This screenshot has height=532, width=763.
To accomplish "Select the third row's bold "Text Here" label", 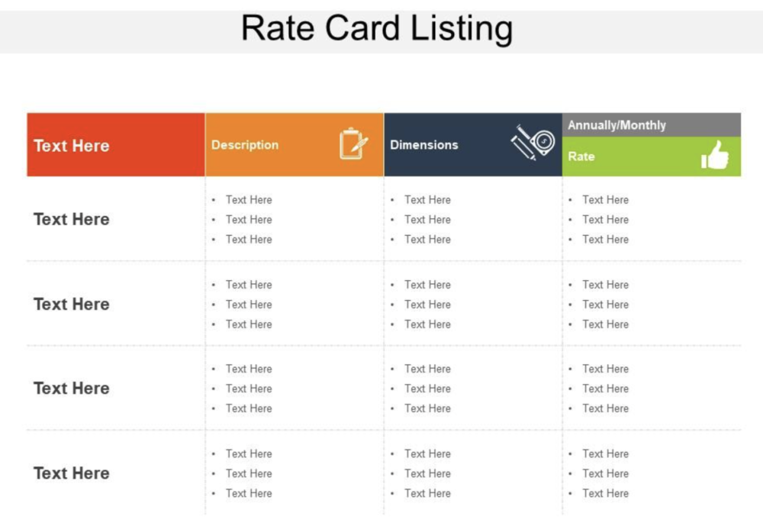I will pos(72,389).
